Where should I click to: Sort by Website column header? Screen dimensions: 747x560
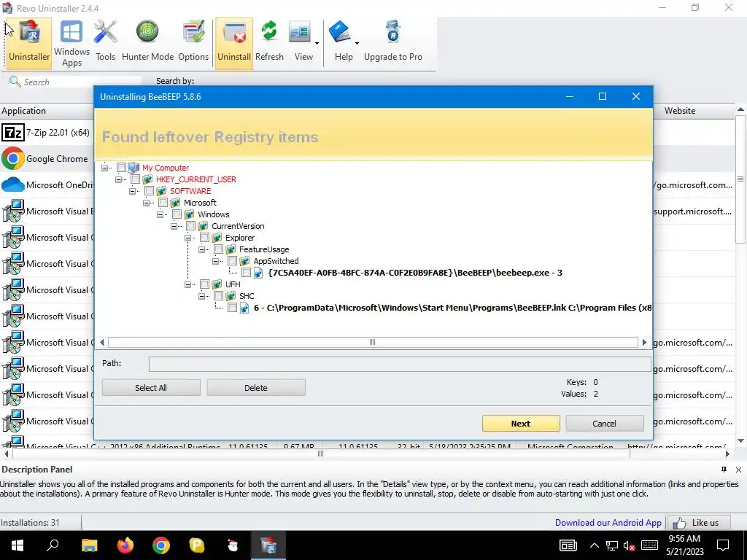click(x=693, y=111)
